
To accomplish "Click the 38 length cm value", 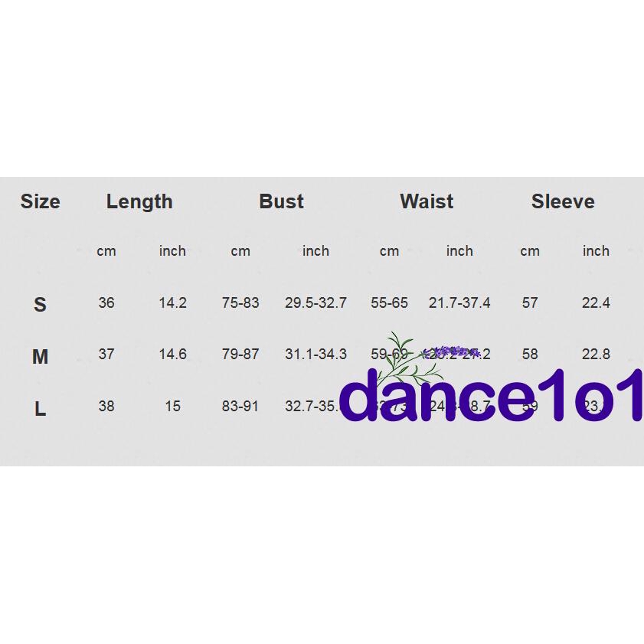I will pos(106,406).
